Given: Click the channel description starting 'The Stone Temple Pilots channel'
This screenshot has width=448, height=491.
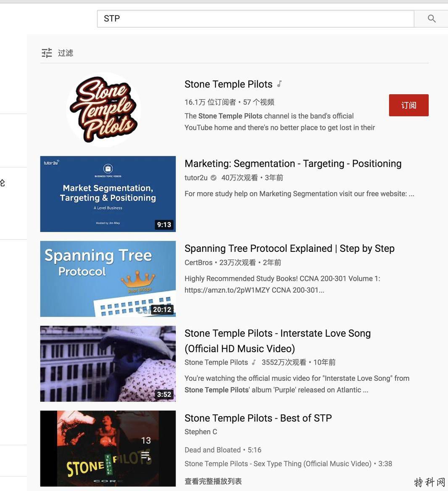Looking at the screenshot, I should (x=279, y=122).
